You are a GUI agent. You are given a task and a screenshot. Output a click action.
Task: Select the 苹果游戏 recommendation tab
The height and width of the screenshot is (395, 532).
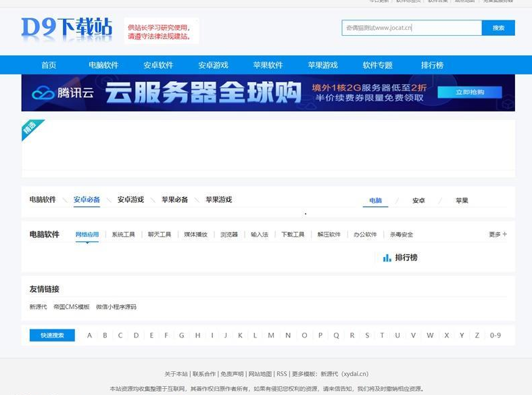pos(219,200)
